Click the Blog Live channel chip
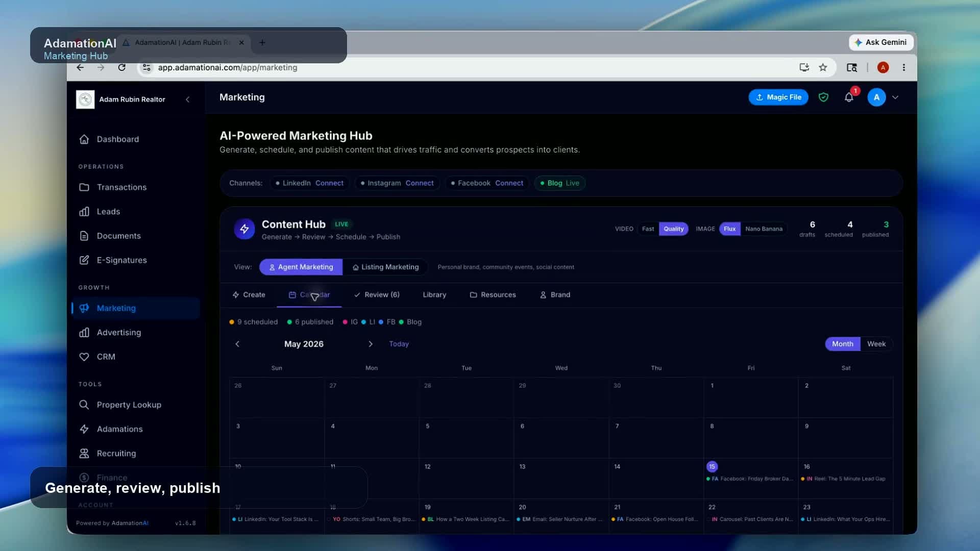The width and height of the screenshot is (980, 551). coord(559,183)
